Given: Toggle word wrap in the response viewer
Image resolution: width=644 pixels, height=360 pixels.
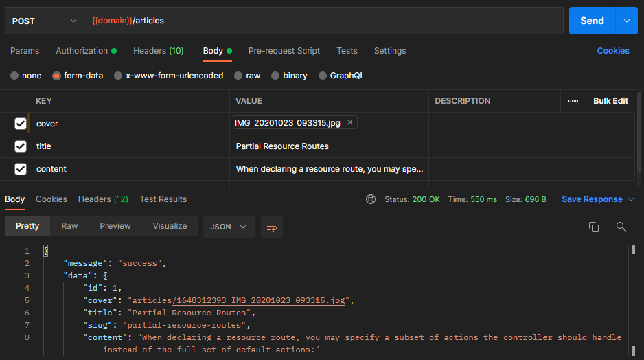Looking at the screenshot, I should (x=272, y=227).
